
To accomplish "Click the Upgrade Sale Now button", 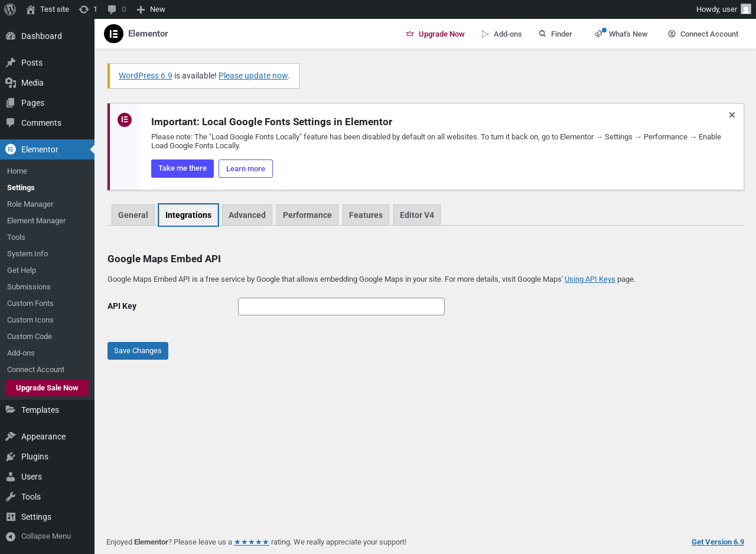I will [47, 388].
